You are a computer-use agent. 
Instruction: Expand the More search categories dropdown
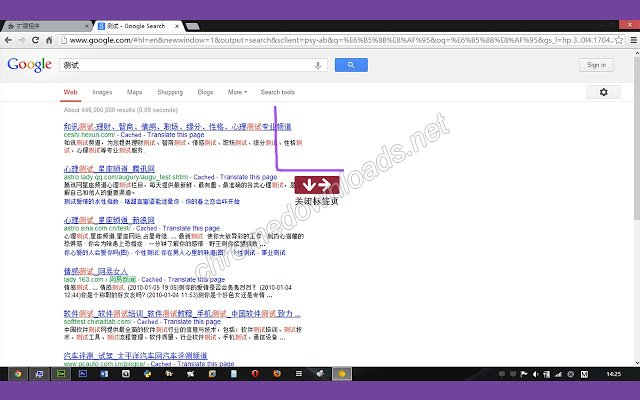[237, 92]
